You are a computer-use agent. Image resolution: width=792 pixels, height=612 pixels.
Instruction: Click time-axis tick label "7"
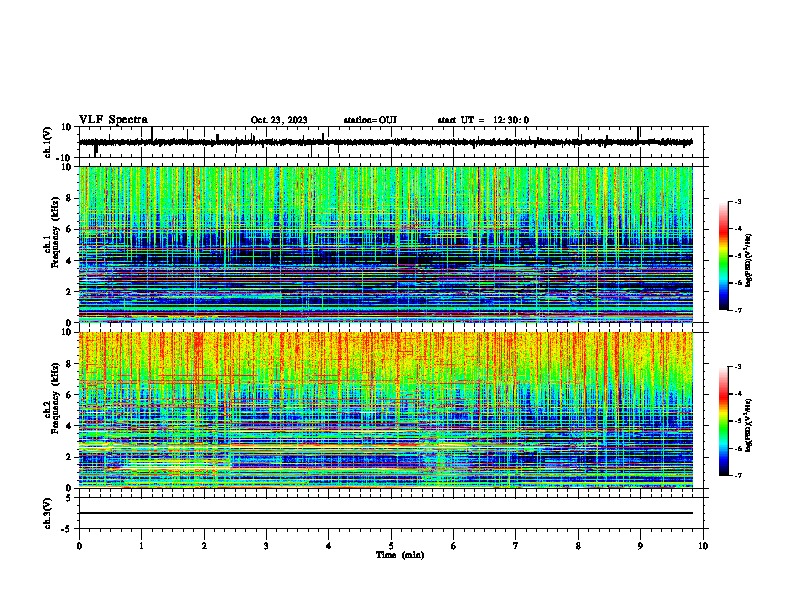coord(516,546)
